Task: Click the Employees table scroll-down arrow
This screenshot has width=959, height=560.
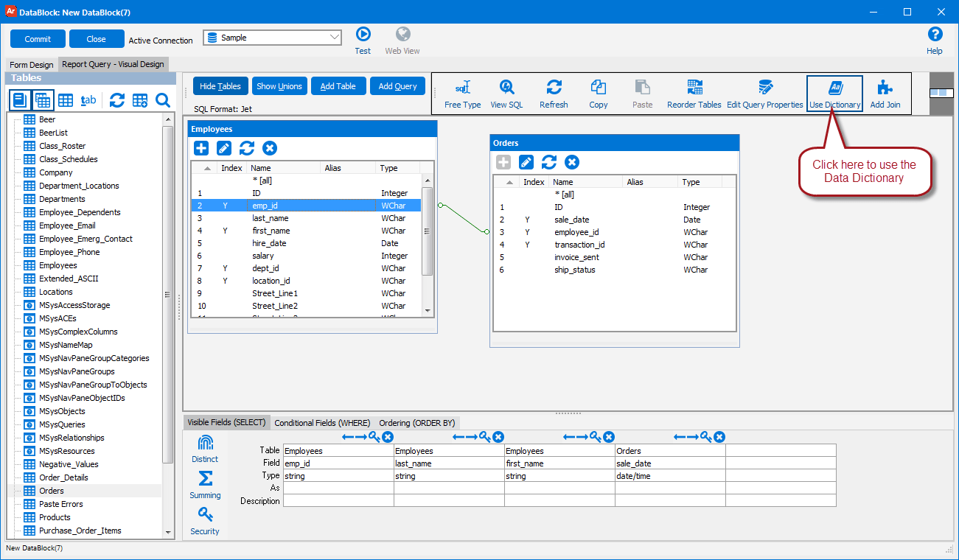Action: tap(428, 312)
